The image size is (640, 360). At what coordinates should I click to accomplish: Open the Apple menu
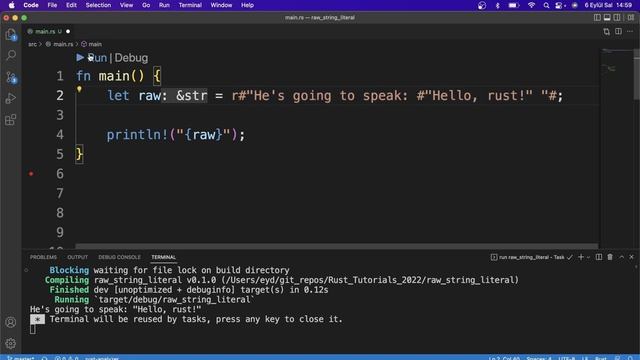point(11,5)
